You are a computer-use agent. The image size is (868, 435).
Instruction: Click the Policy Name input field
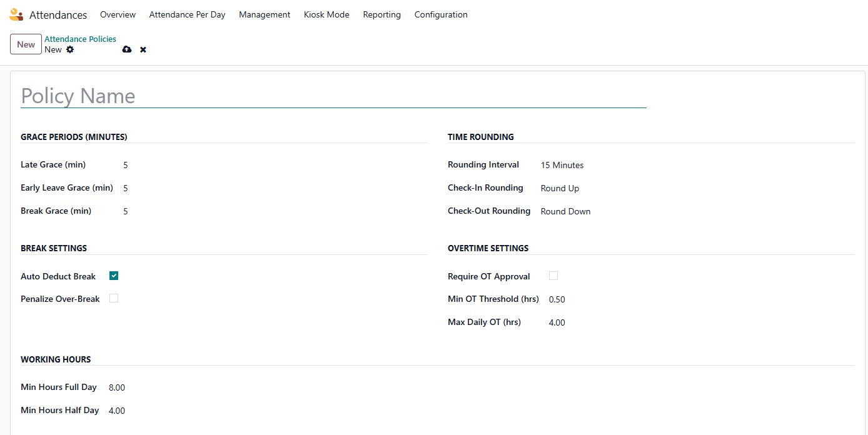[x=333, y=96]
